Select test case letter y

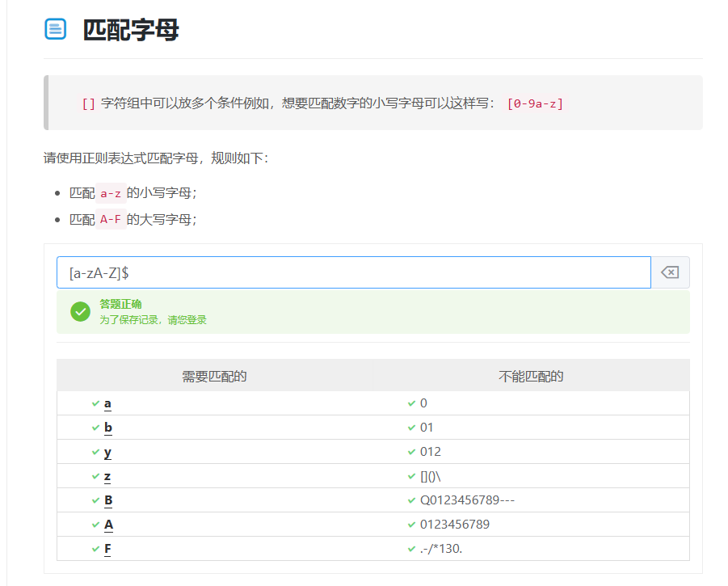coord(108,452)
